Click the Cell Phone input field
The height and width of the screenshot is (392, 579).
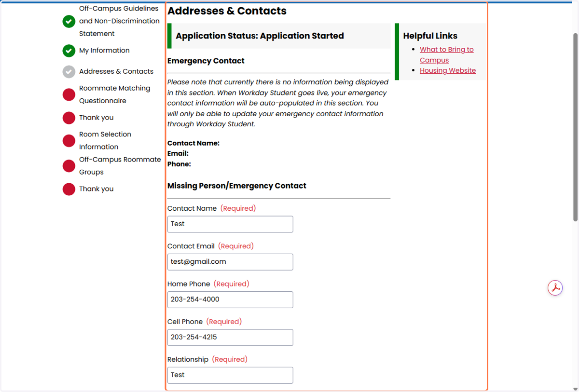(230, 338)
